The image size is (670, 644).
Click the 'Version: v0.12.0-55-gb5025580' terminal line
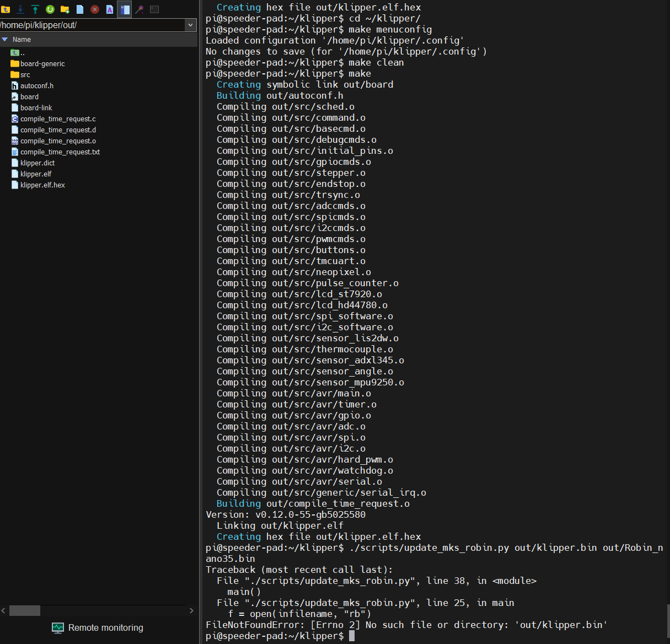coord(286,514)
